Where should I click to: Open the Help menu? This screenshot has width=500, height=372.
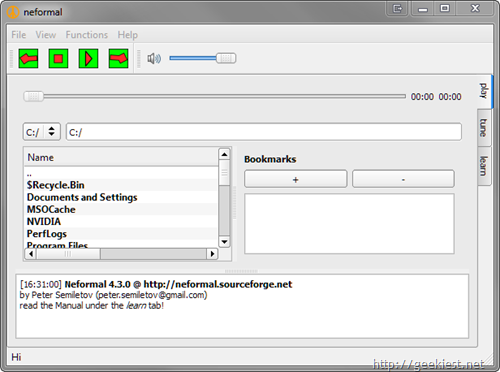pos(127,35)
